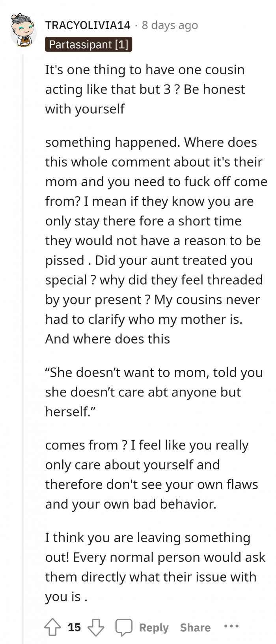Click the vote count showing 15
This screenshot has height=644, width=276.
click(x=74, y=627)
